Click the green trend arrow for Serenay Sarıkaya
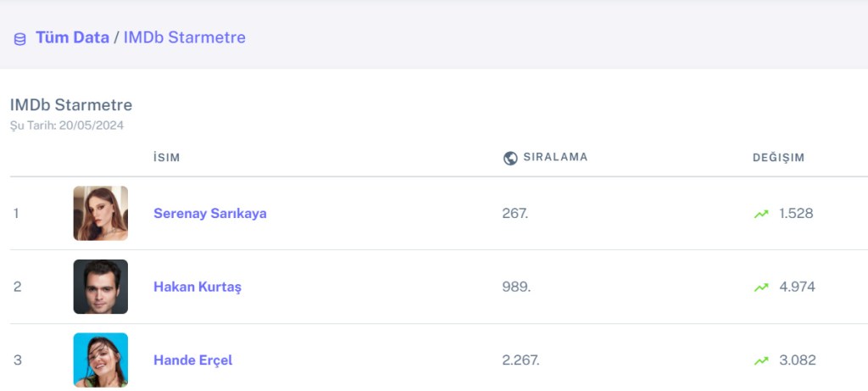Image resolution: width=868 pixels, height=391 pixels. [761, 214]
